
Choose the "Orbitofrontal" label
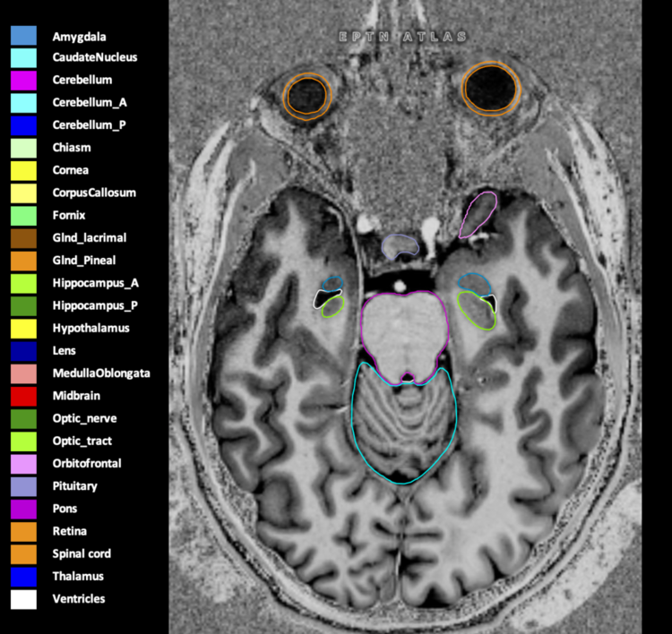pyautogui.click(x=87, y=464)
